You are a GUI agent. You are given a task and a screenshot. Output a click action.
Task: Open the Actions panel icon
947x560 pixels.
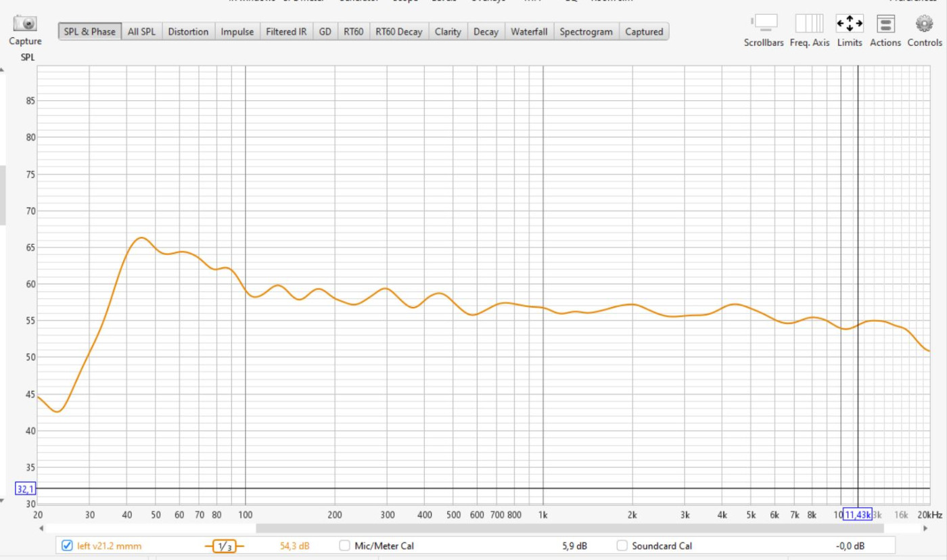pos(885,24)
